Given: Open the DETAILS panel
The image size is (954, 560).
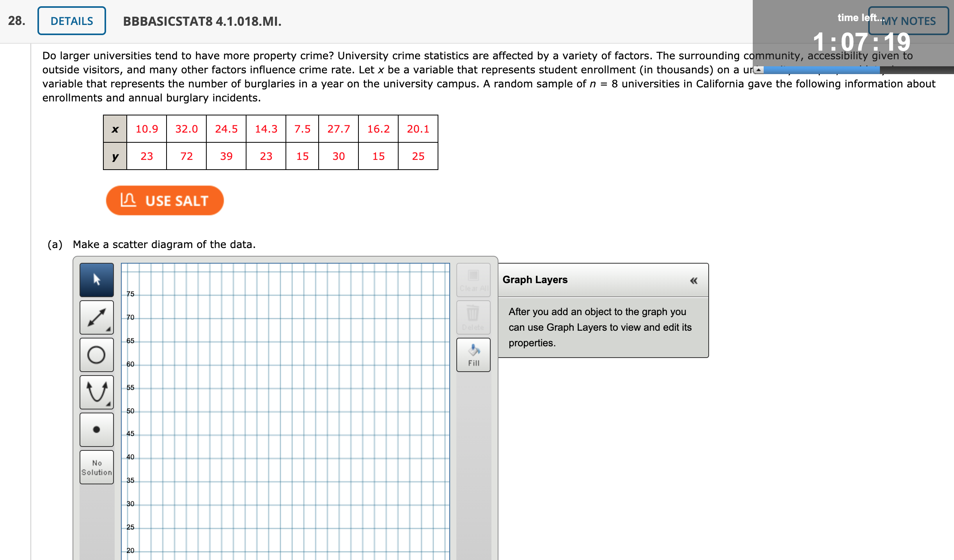Looking at the screenshot, I should pos(71,21).
